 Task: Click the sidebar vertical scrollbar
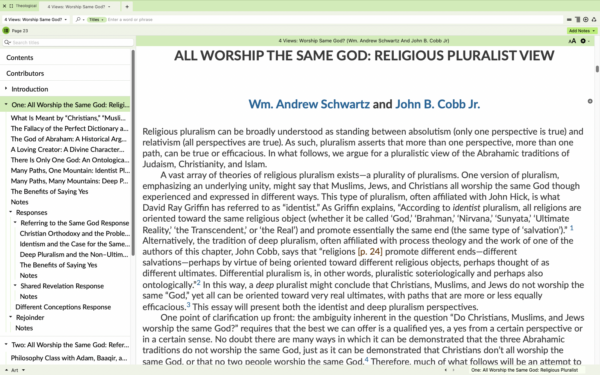[133, 153]
